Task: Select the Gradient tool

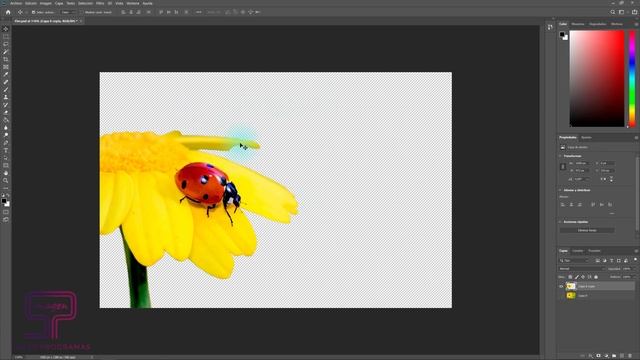Action: (6, 120)
